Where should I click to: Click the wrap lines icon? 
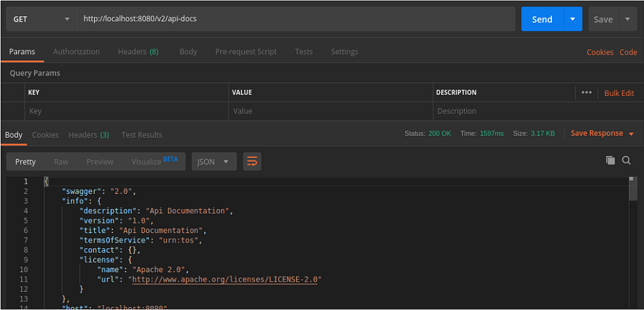[252, 162]
